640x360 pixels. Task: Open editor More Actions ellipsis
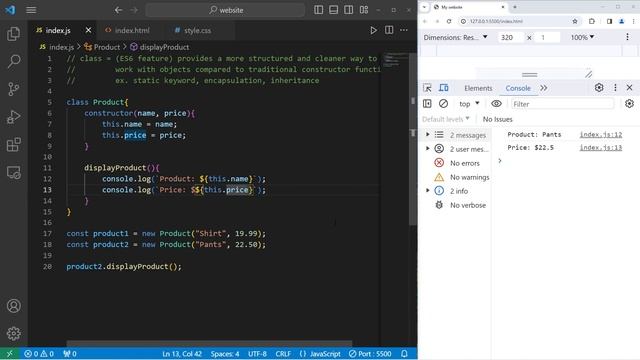pos(404,30)
